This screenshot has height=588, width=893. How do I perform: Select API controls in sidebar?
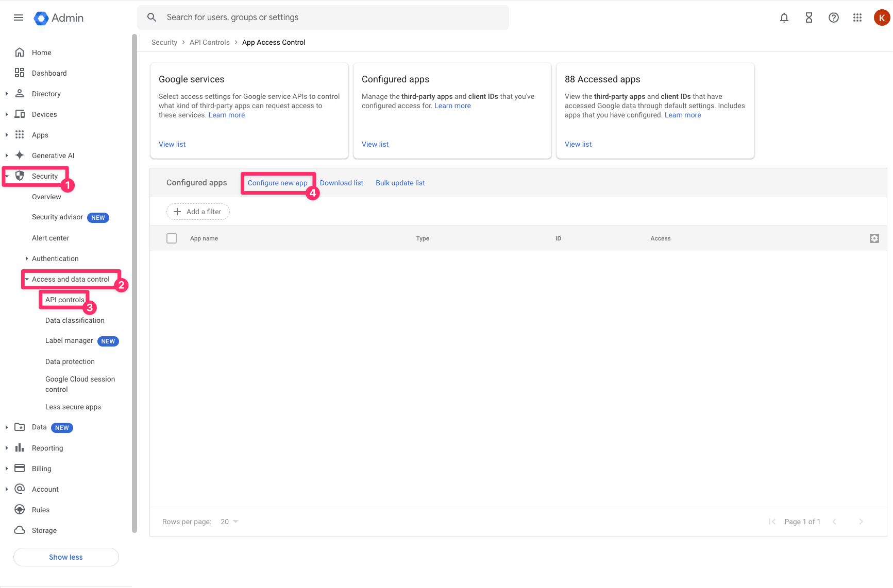[x=64, y=300]
